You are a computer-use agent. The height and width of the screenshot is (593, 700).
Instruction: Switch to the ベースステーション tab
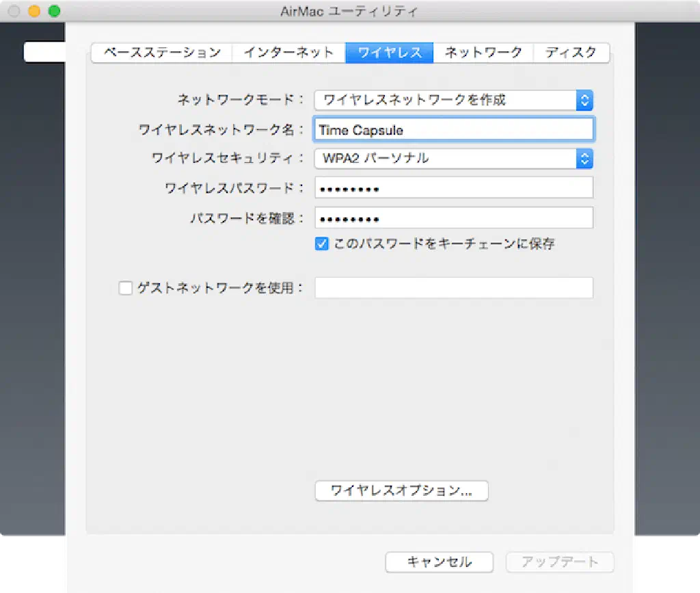tap(162, 53)
